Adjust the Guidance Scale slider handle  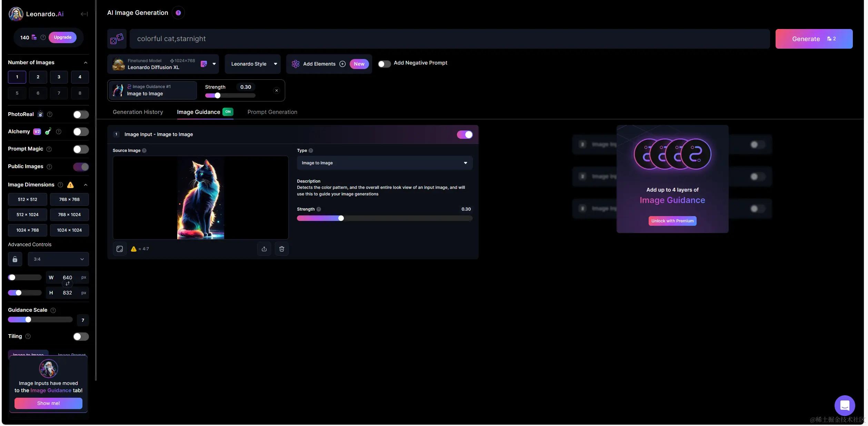[28, 320]
